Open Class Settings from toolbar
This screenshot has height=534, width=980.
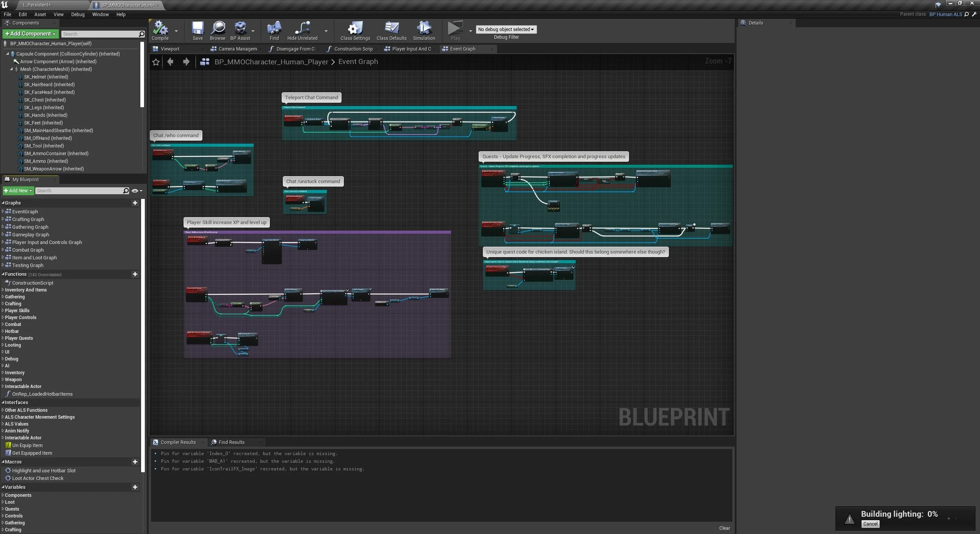pos(355,29)
